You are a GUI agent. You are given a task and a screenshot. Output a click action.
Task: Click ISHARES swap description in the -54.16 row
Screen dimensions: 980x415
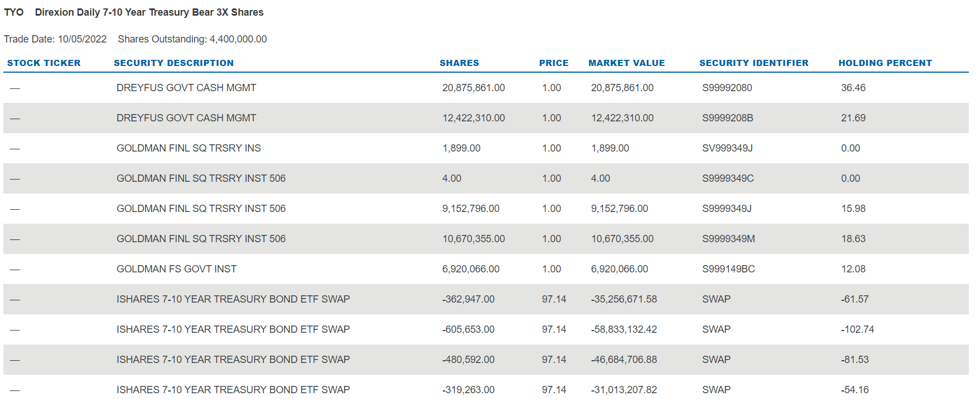233,390
